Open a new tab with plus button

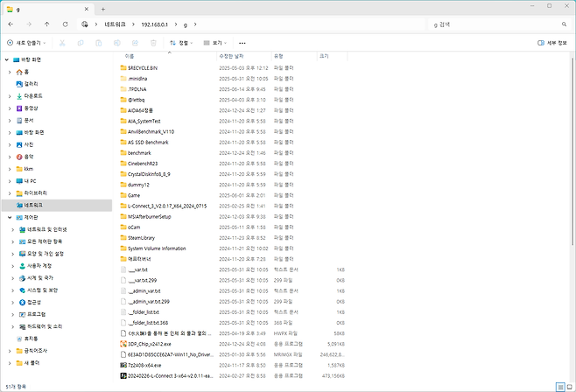coord(103,8)
